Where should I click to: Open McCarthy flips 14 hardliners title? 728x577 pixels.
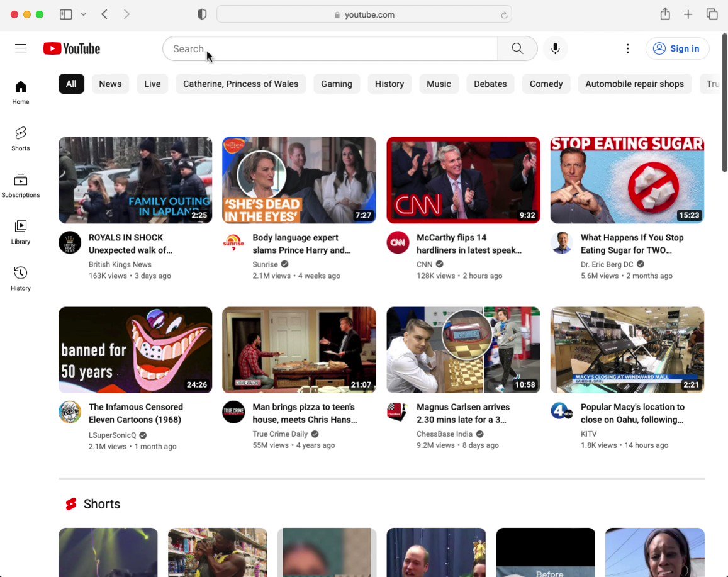pyautogui.click(x=469, y=244)
